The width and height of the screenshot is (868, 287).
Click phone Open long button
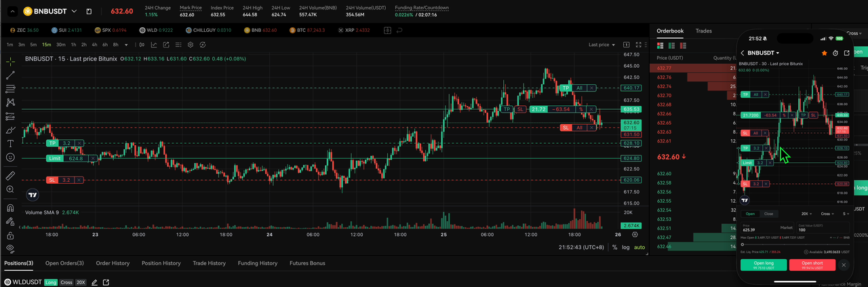764,265
